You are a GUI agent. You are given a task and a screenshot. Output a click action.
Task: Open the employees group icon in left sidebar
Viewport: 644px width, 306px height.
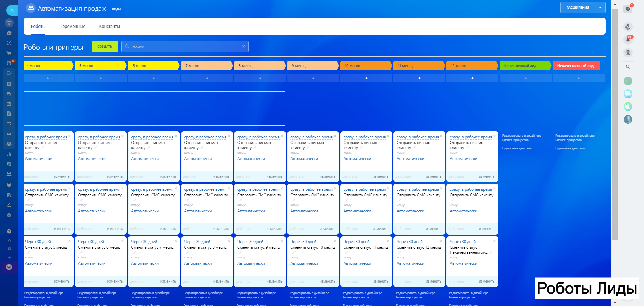(9, 144)
